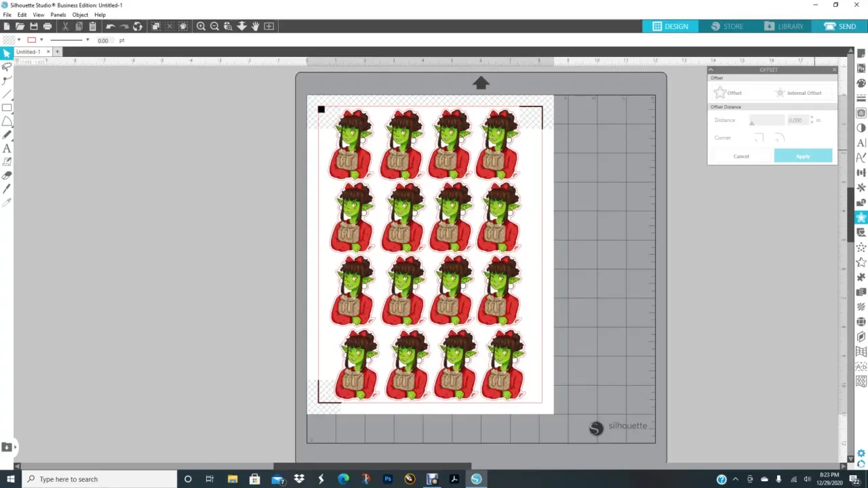The image size is (868, 488).
Task: Open the Panels menu
Action: point(58,15)
